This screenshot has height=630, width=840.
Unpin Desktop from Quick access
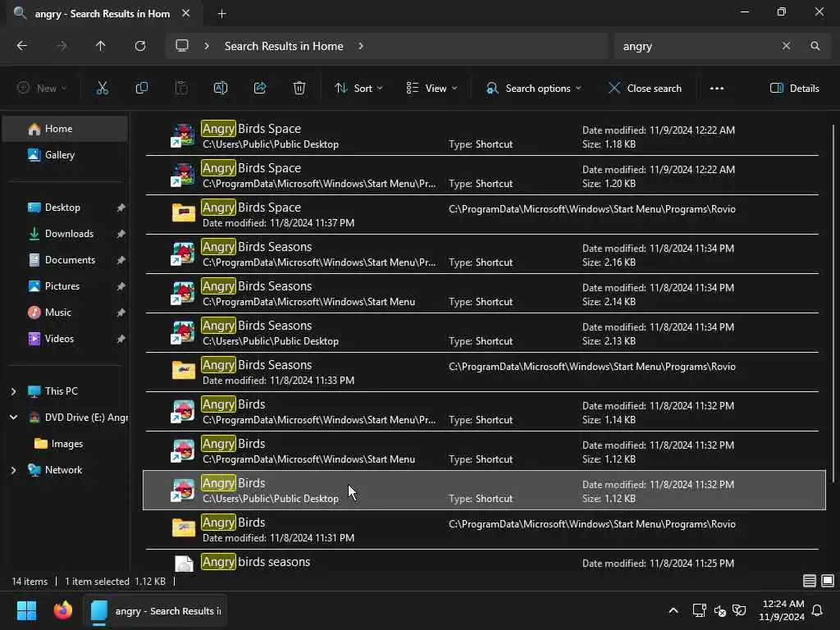121,208
